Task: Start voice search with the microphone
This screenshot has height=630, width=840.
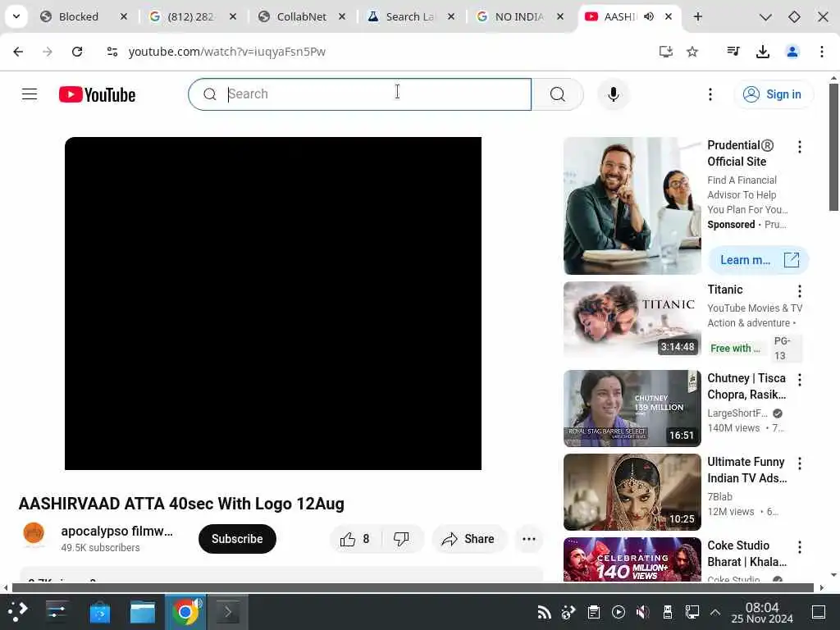Action: (x=614, y=94)
